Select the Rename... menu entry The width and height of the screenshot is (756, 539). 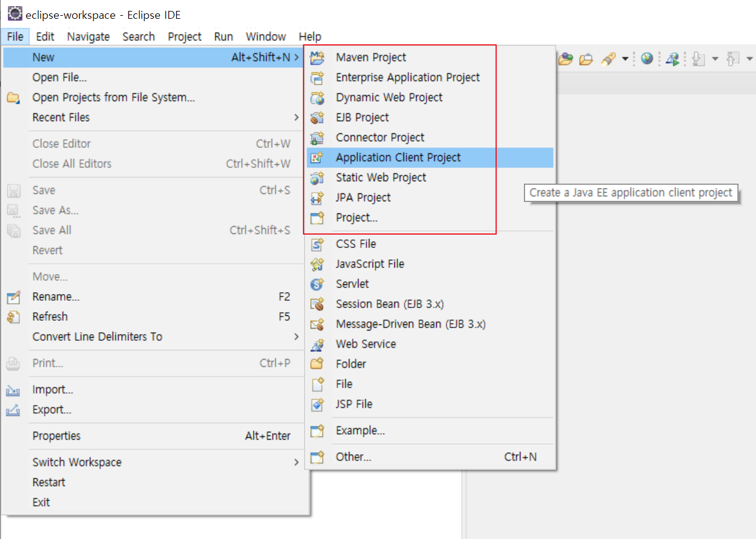157,297
